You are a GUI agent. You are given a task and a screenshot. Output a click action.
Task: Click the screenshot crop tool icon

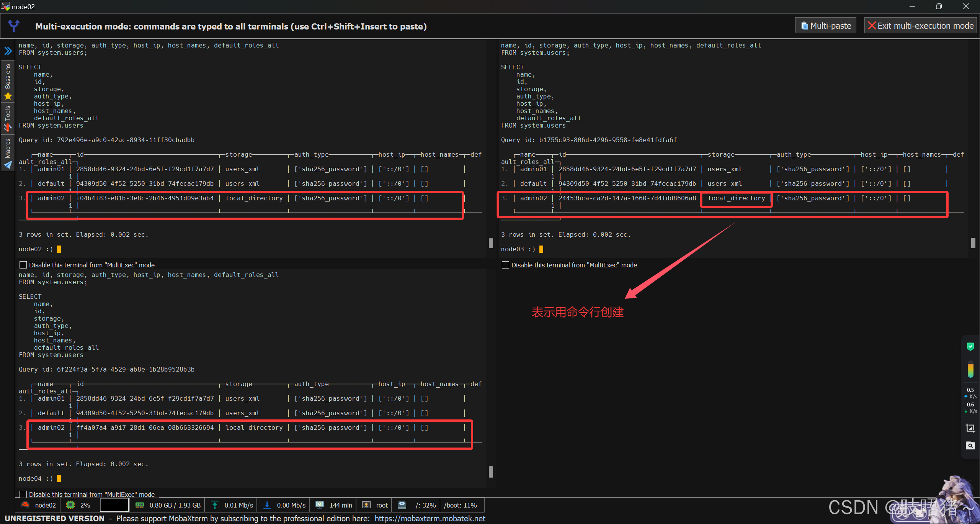(970, 428)
